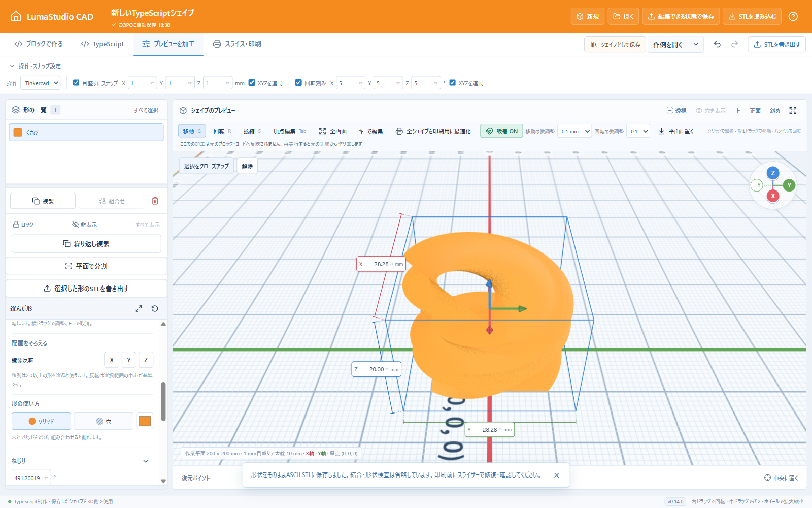
Task: Click the X axis on the view gizmo
Action: (x=773, y=196)
